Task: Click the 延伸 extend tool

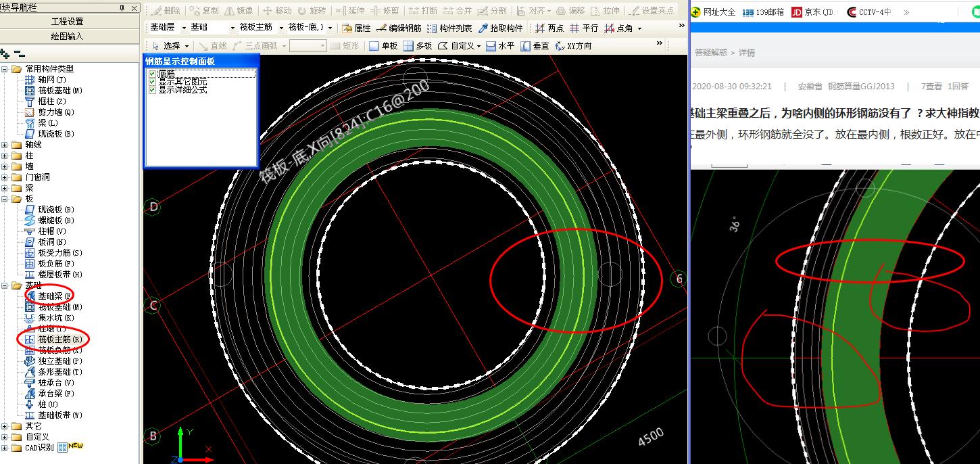Action: 350,11
